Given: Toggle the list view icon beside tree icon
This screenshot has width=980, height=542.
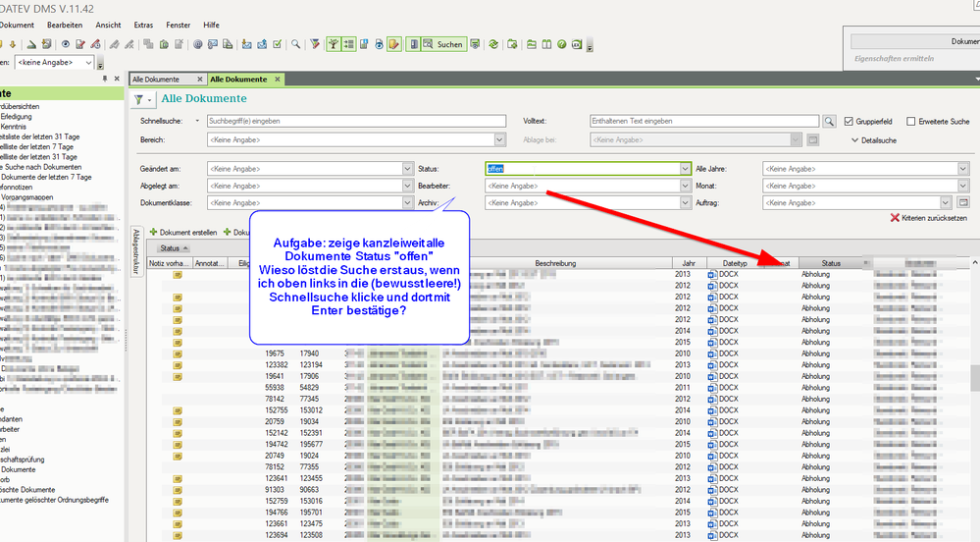Looking at the screenshot, I should click(x=349, y=44).
